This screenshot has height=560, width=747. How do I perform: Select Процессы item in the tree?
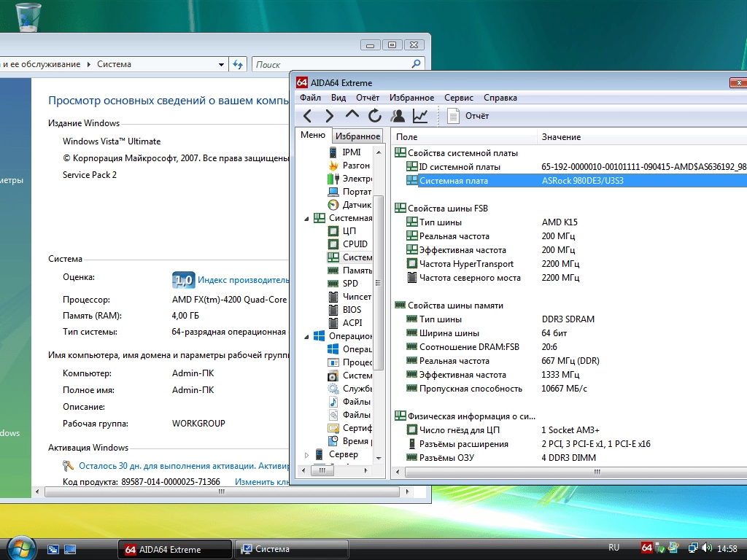(x=349, y=362)
